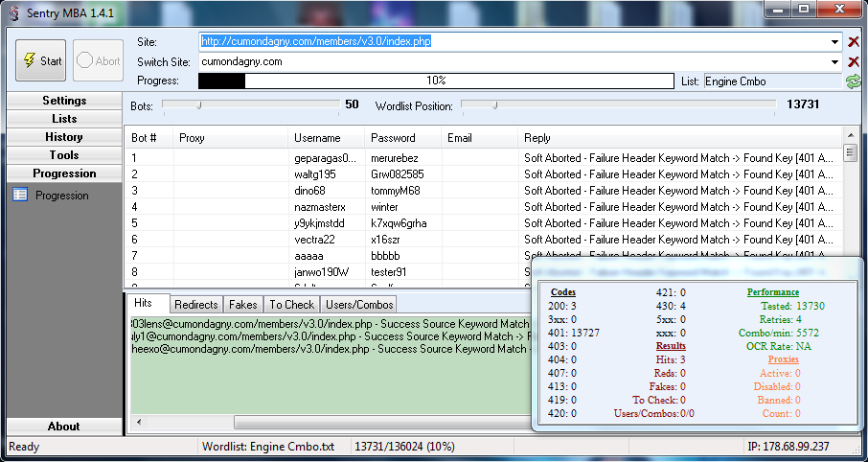This screenshot has width=868, height=462.
Task: Click the Start button with lightning icon
Action: point(40,60)
